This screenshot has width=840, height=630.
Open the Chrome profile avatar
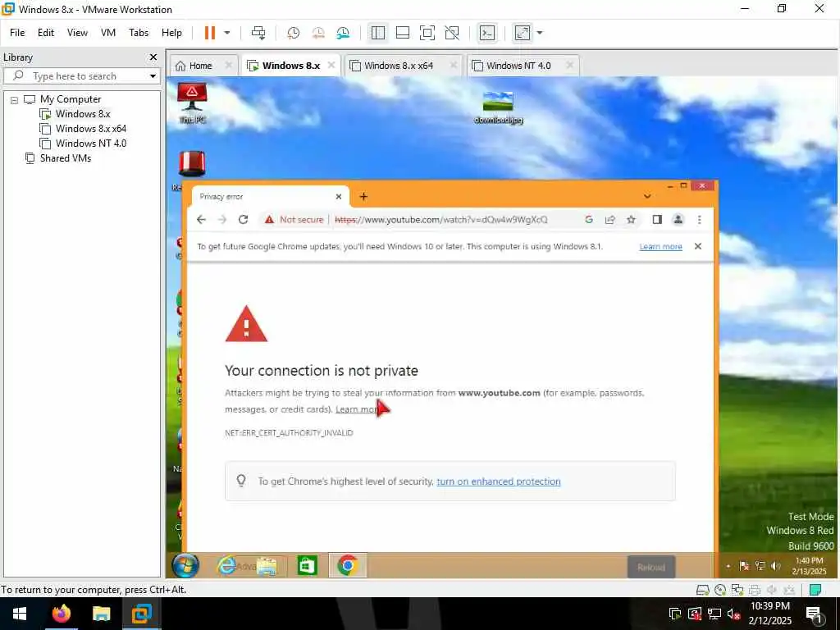coord(678,220)
